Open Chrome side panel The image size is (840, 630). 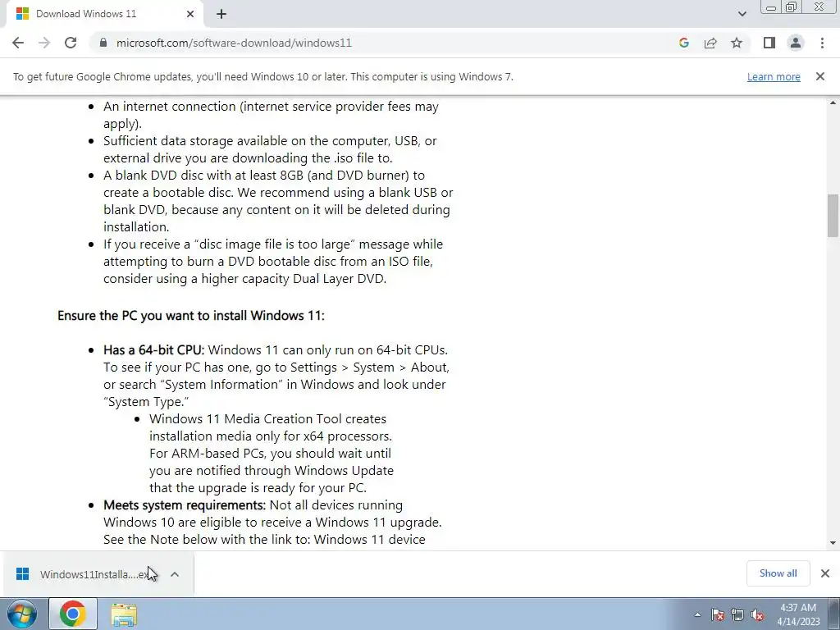(x=769, y=43)
